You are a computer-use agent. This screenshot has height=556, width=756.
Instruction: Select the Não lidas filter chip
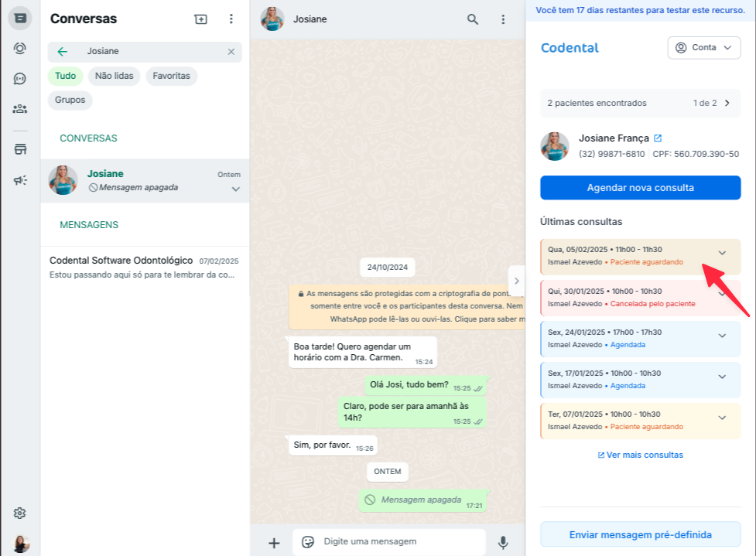tap(114, 76)
